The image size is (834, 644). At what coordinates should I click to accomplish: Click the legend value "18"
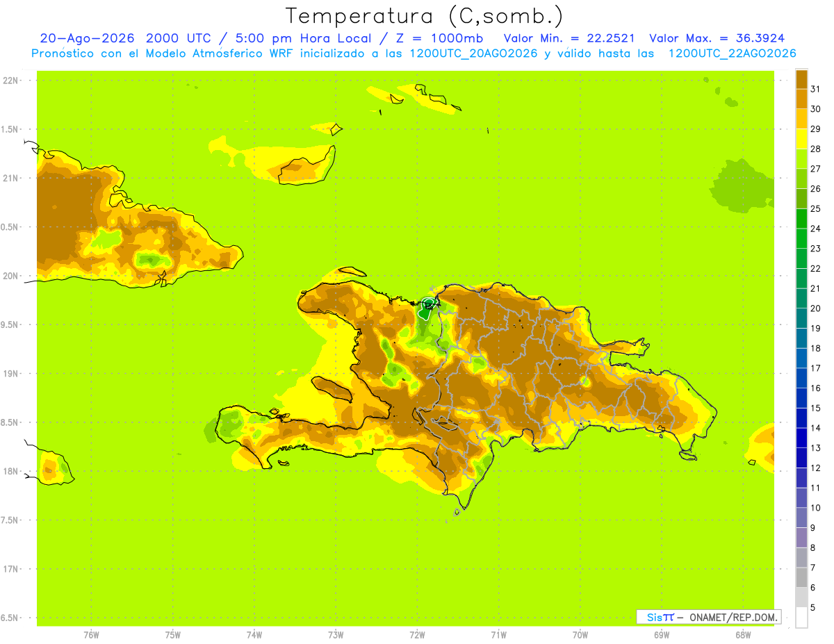[x=816, y=348]
